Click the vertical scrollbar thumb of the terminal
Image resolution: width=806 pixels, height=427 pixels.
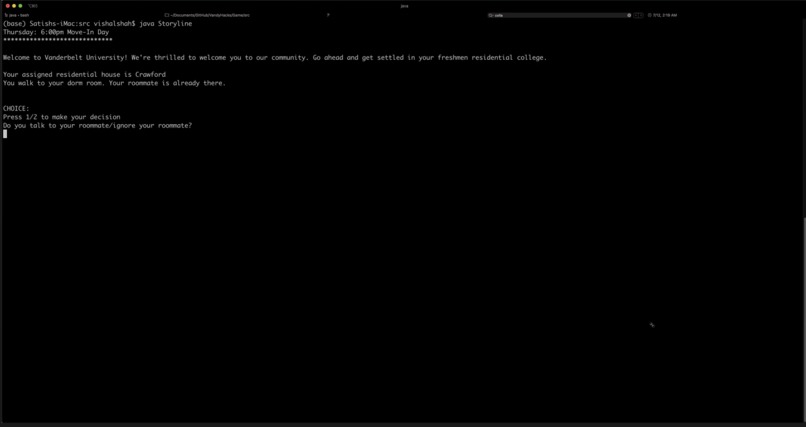804,321
